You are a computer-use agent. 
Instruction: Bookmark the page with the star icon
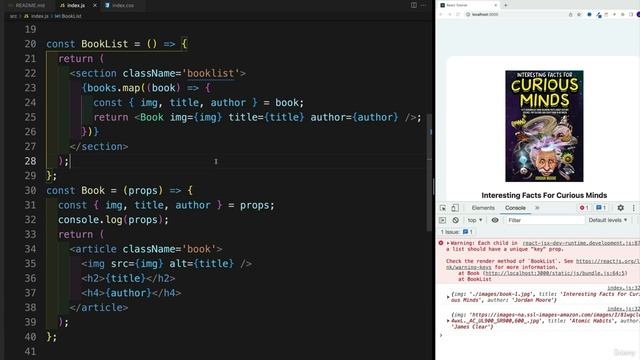579,14
